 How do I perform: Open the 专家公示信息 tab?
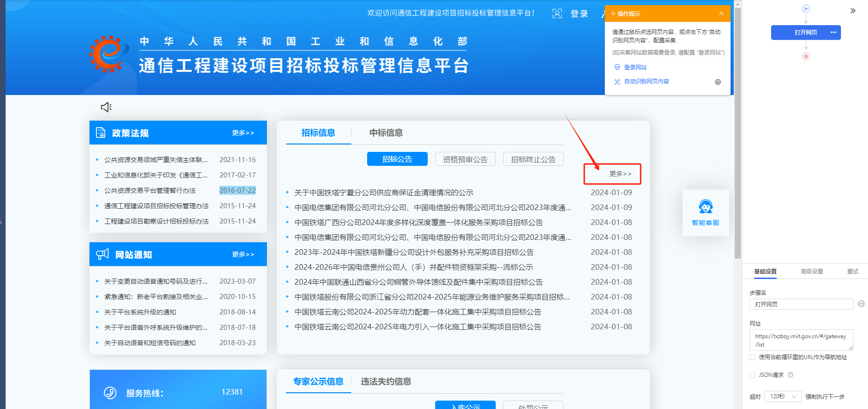click(318, 382)
